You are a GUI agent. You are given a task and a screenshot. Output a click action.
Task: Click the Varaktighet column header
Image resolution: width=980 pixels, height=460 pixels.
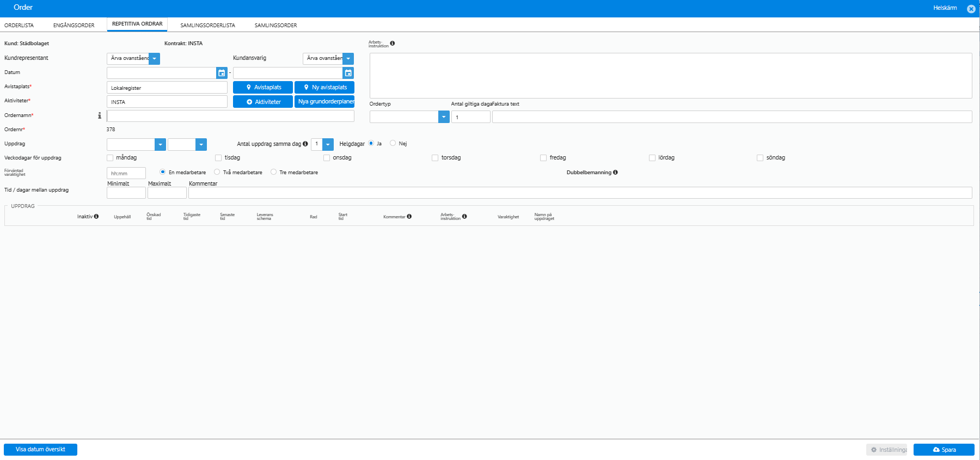coord(509,217)
